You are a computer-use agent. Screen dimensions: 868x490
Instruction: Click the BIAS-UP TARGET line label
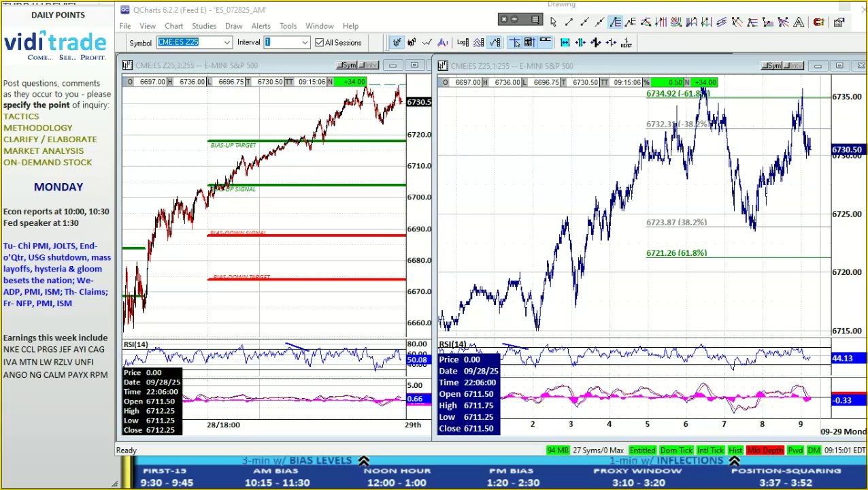point(233,145)
